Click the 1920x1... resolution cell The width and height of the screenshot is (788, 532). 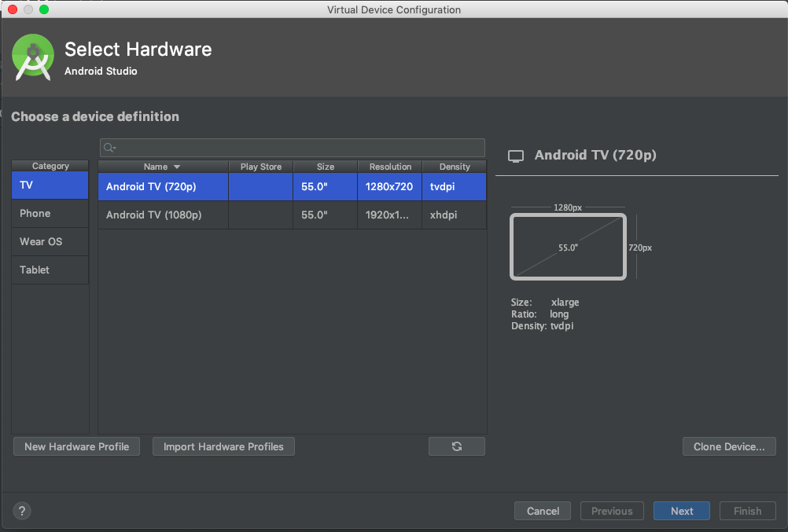point(389,215)
